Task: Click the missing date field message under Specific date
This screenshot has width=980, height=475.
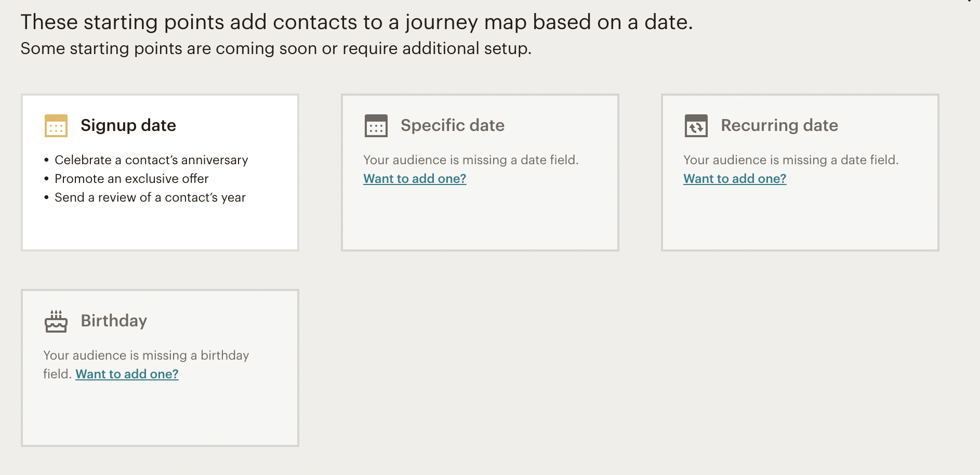Action: [x=471, y=160]
